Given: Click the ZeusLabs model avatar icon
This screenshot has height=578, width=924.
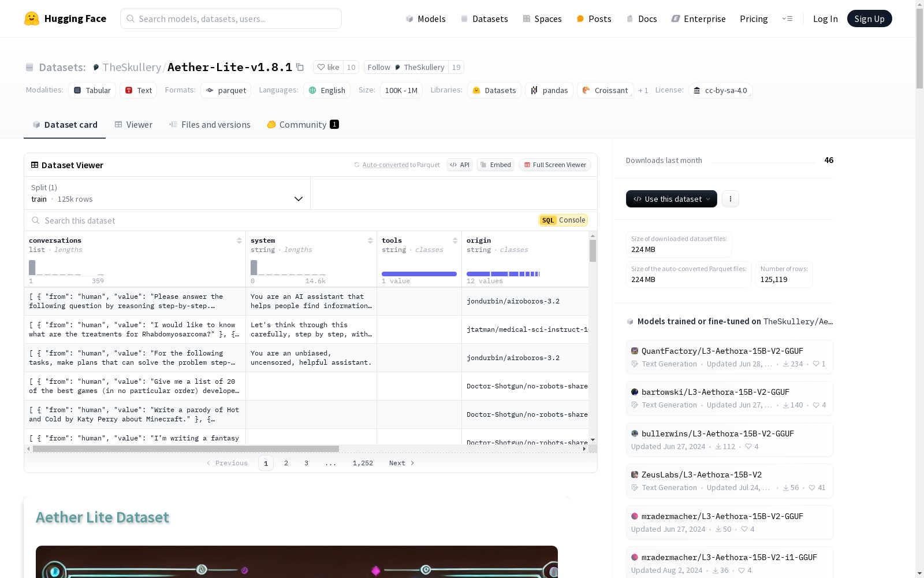Looking at the screenshot, I should coord(635,475).
